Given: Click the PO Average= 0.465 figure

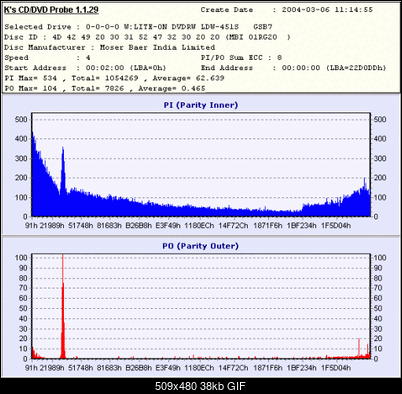Looking at the screenshot, I should pos(172,89).
